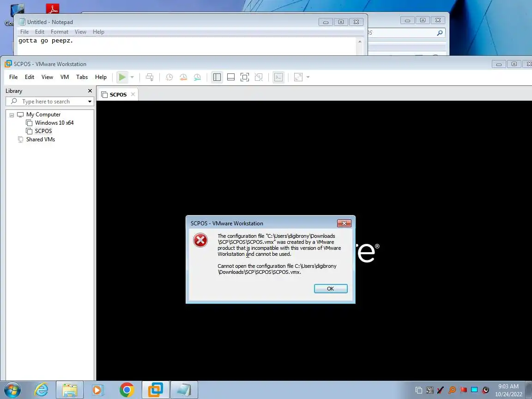Open Google Chrome from taskbar
532x399 pixels.
127,390
